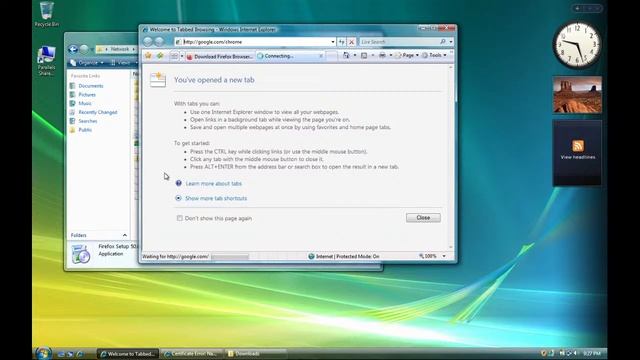Image resolution: width=640 pixels, height=360 pixels.
Task: Click Explorer window Forward arrow button
Action: click(84, 49)
